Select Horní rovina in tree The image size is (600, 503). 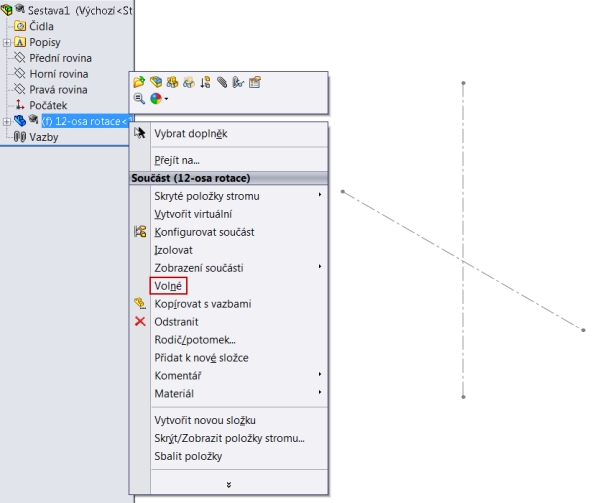click(x=59, y=74)
